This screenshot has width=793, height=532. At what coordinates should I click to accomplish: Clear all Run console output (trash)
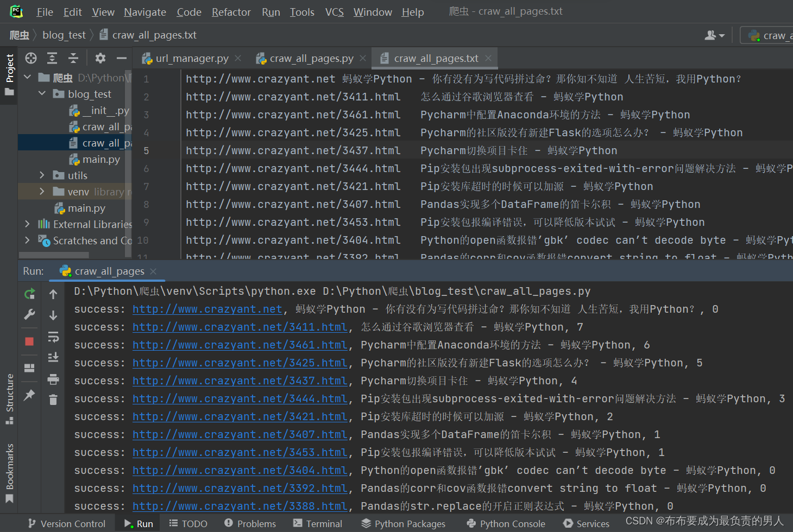point(53,400)
